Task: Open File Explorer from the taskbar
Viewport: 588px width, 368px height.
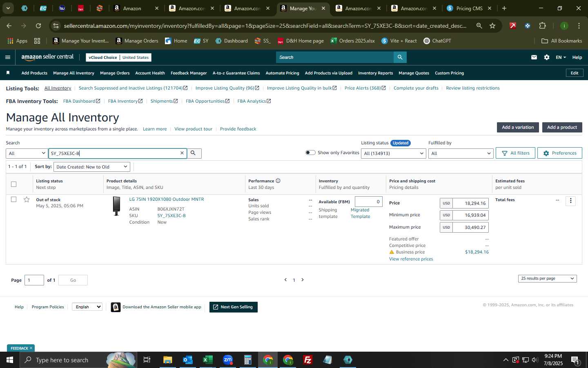Action: click(x=167, y=360)
